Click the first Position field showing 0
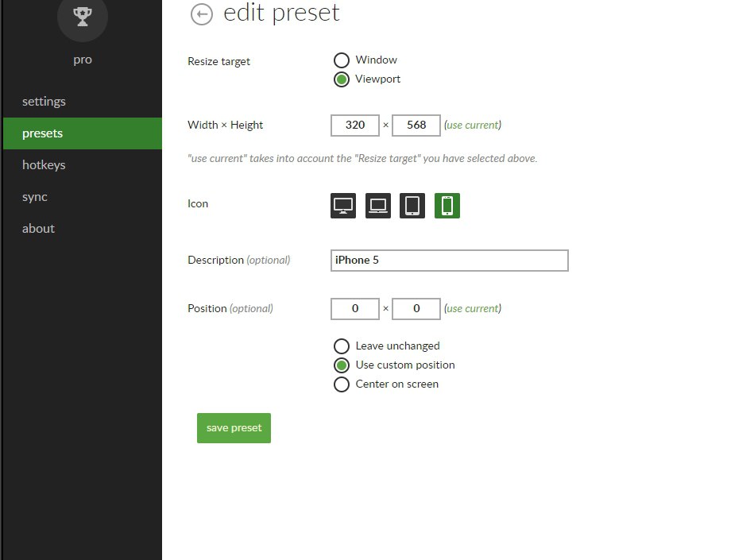 [355, 309]
